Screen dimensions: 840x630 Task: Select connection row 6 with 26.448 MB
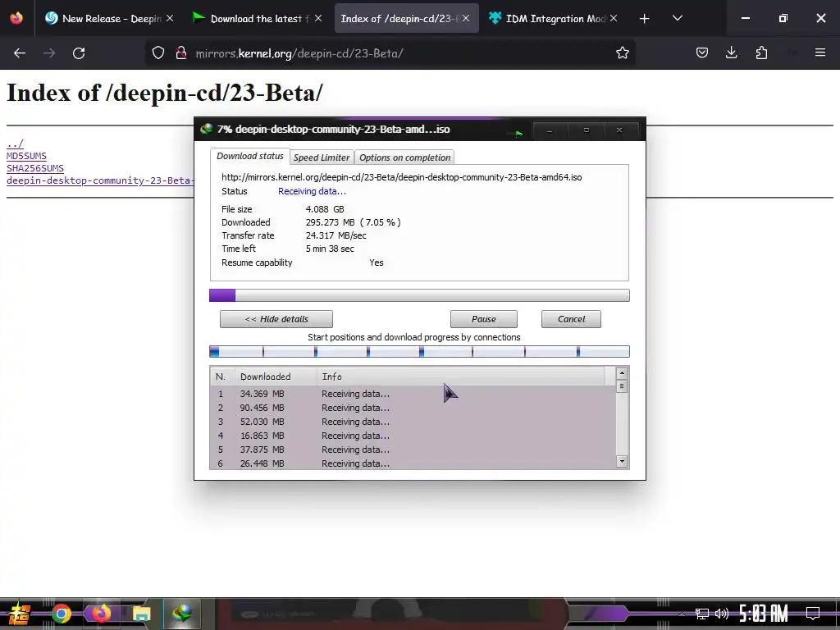(x=413, y=463)
